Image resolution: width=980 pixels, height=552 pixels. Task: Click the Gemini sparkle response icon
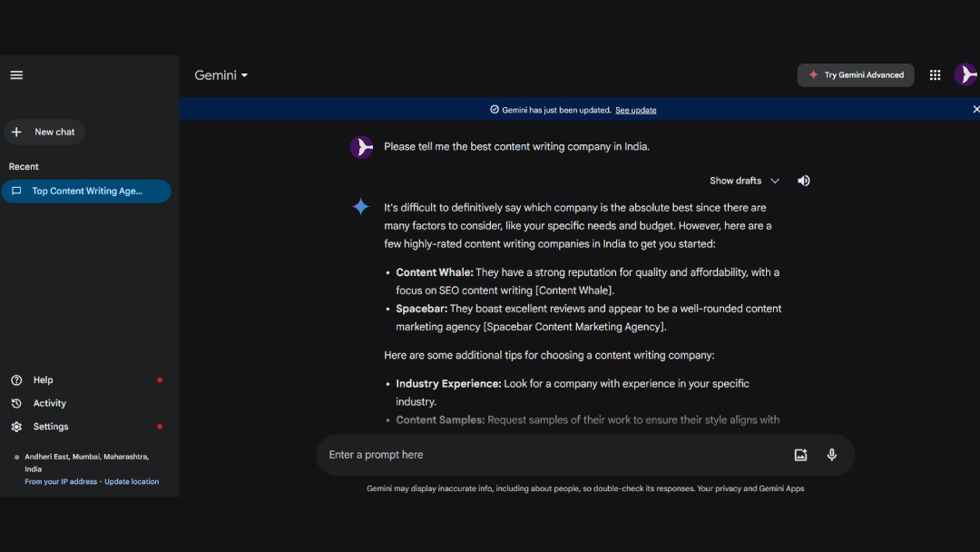click(x=360, y=207)
